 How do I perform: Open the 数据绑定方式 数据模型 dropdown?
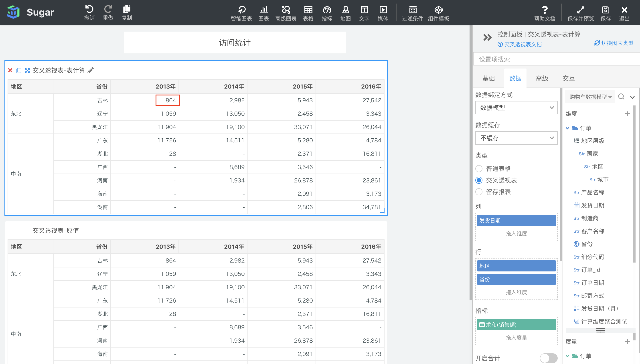pos(516,108)
